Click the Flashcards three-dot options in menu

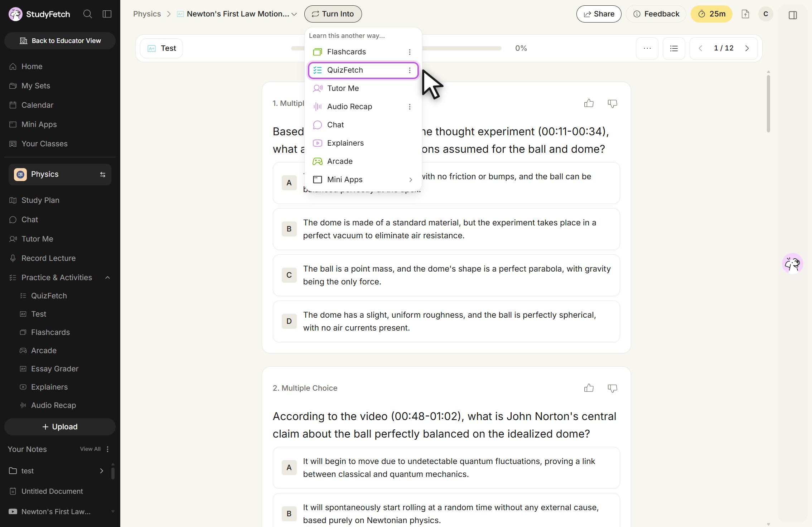pyautogui.click(x=410, y=52)
